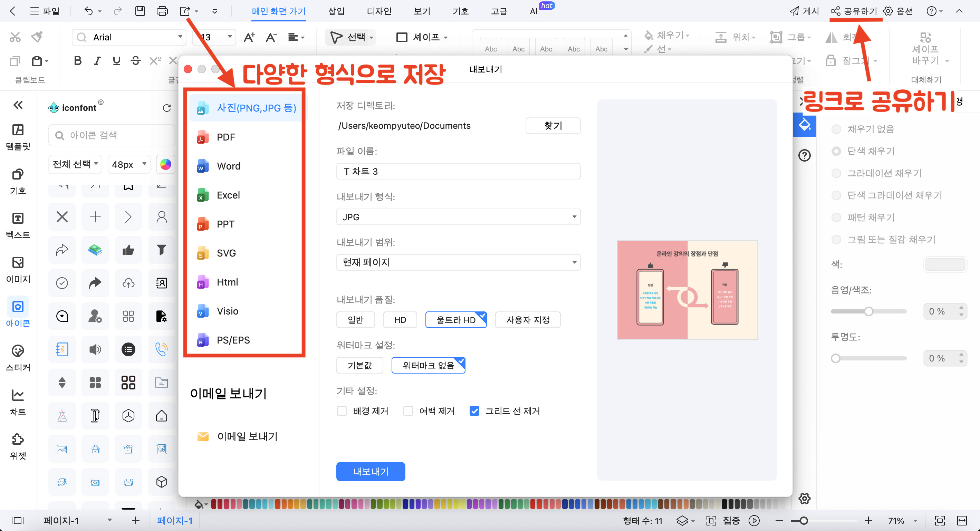Click 공유하기 in the top bar

(854, 11)
